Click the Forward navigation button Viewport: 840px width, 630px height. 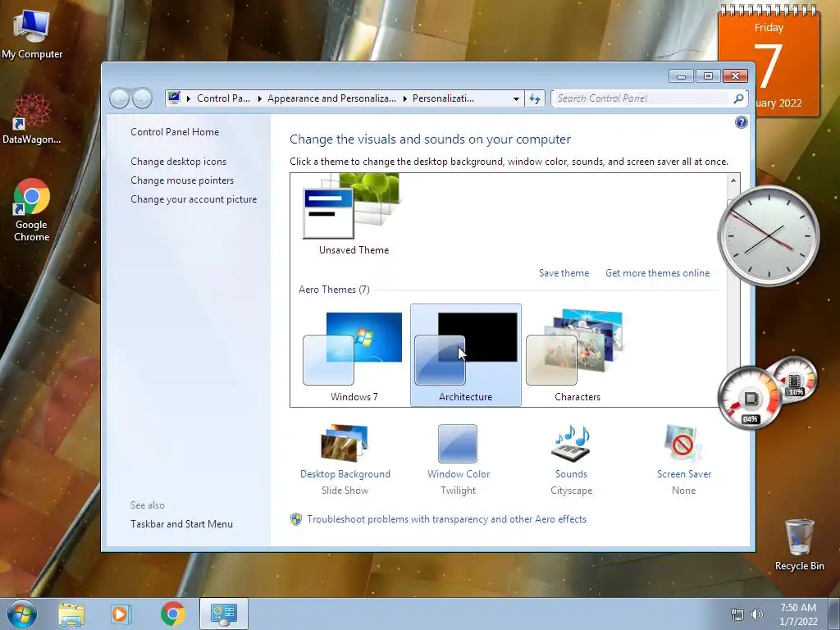coord(143,98)
